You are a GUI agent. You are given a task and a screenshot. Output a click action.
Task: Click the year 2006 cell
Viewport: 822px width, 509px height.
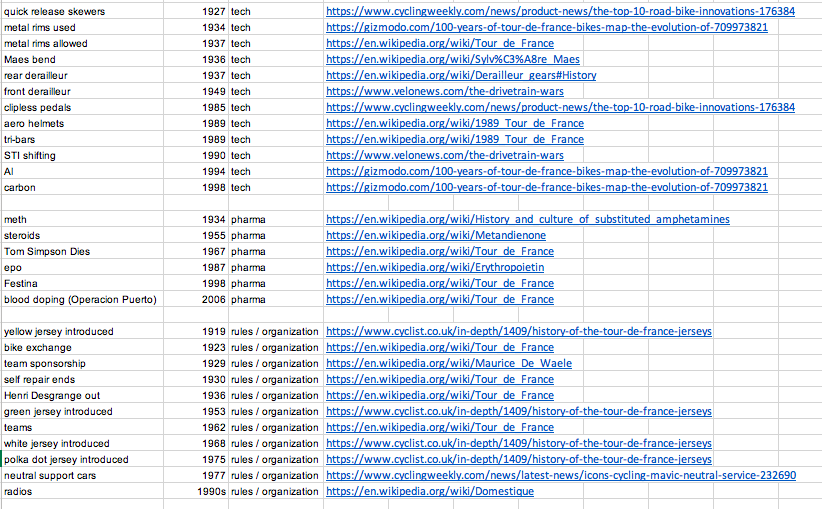pyautogui.click(x=196, y=299)
